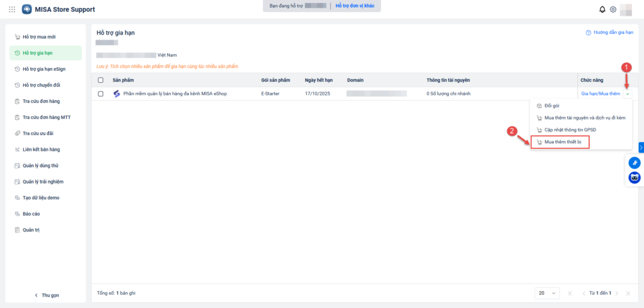This screenshot has width=644, height=308.
Task: Tick the select-all header checkbox
Action: (101, 80)
